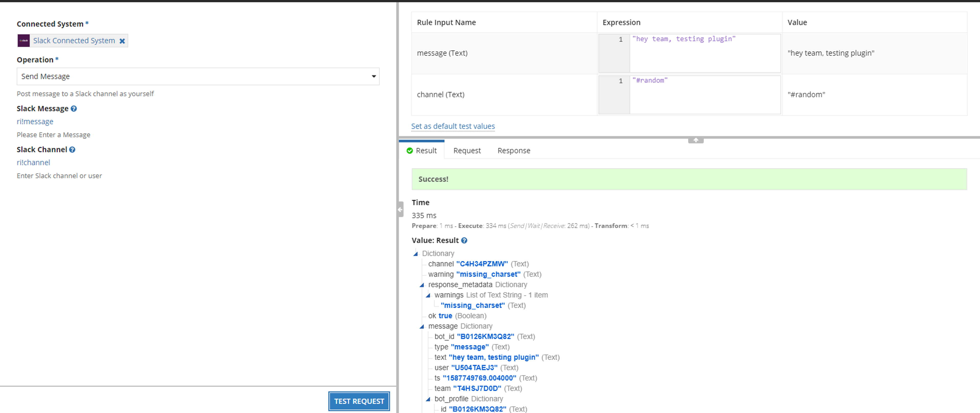The width and height of the screenshot is (980, 413).
Task: Click the "missing_charset" item under warnings
Action: (x=483, y=305)
